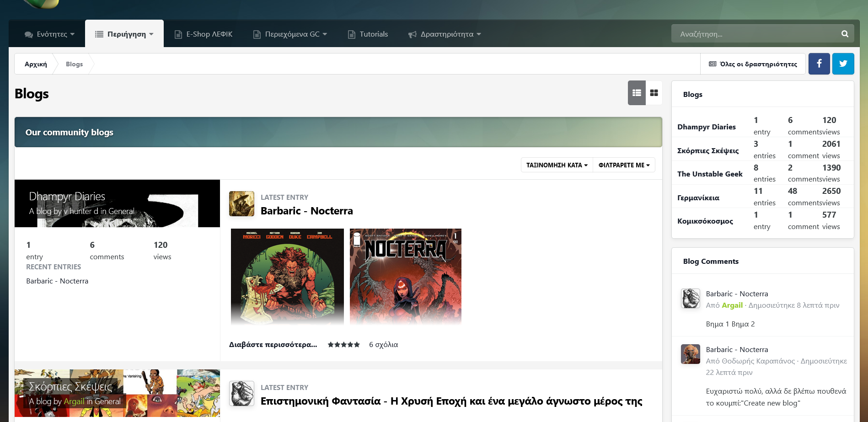
Task: Click '2650' views count for Γερμανίκεια
Action: 831,191
